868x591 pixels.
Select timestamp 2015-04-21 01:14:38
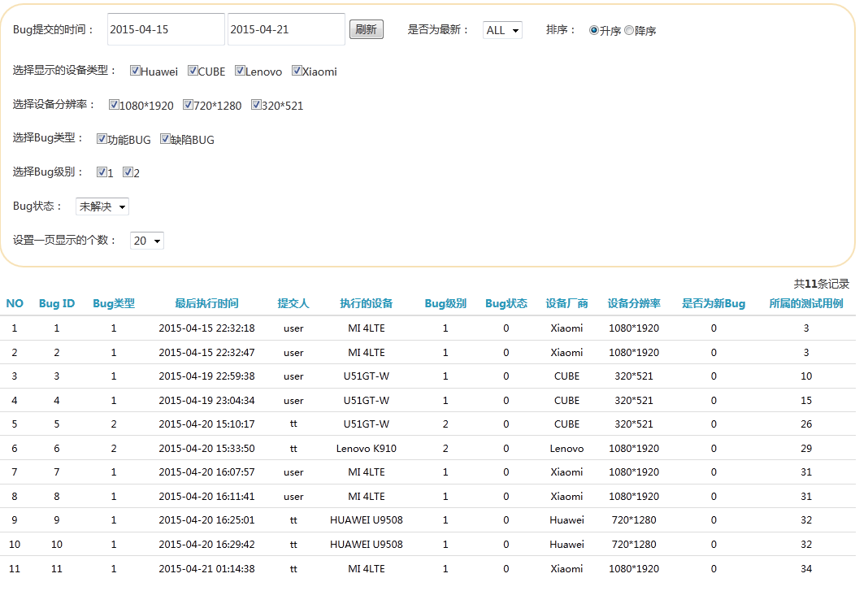pyautogui.click(x=206, y=569)
